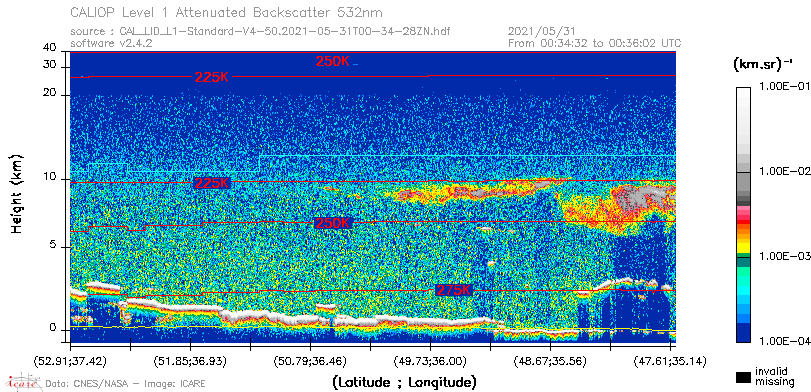Click the 250K label near 7 km height
This screenshot has width=811, height=392.
pos(333,223)
